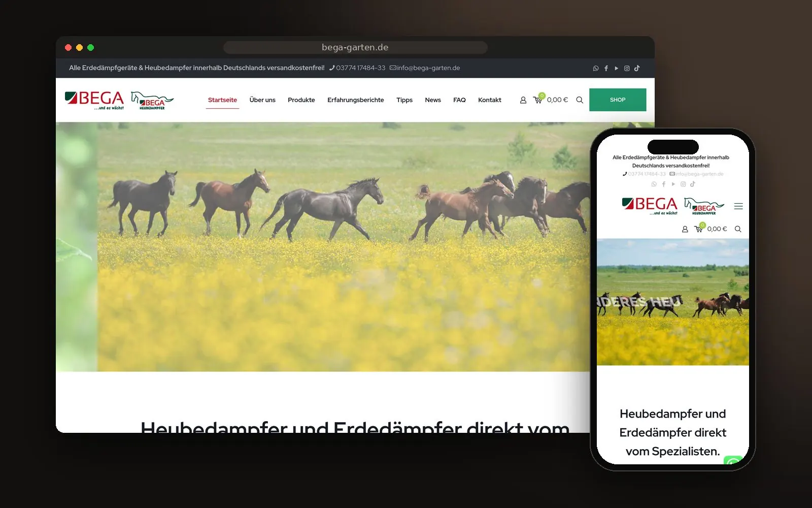Tap the BEGA main logo on the phone
The height and width of the screenshot is (508, 812).
point(650,206)
